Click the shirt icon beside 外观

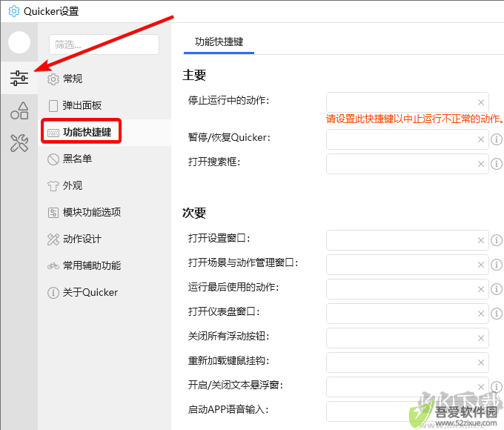click(53, 185)
